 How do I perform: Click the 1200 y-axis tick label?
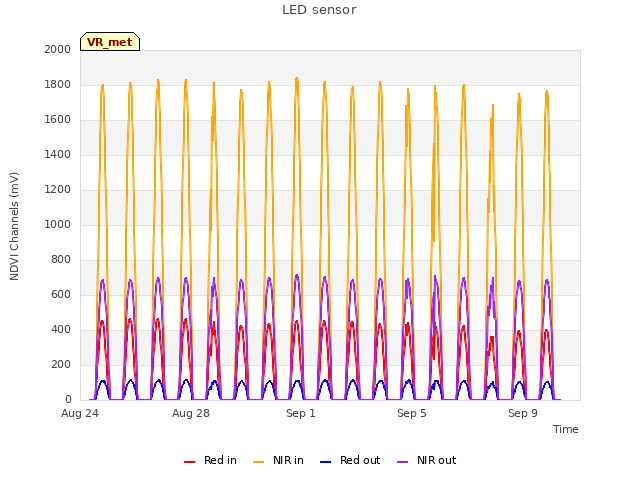[x=58, y=189]
